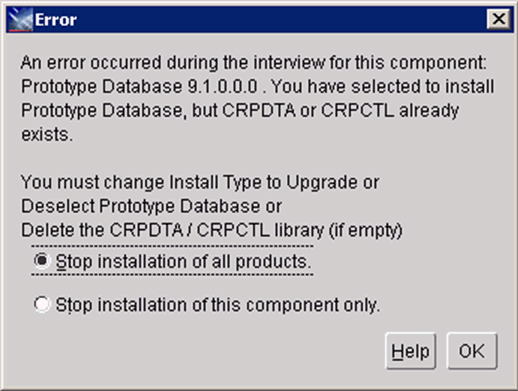This screenshot has height=391, width=518.
Task: Click the word 'exists.' in the message
Action: click(x=47, y=135)
